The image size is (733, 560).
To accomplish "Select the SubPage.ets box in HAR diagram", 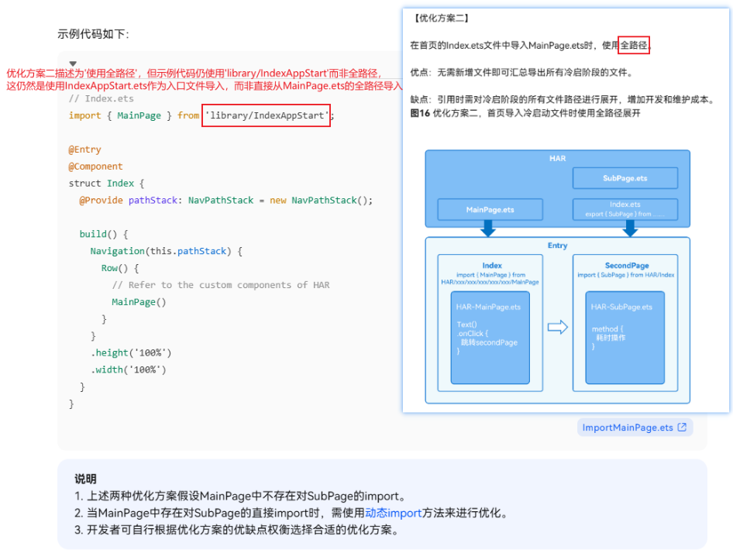I will (x=625, y=178).
